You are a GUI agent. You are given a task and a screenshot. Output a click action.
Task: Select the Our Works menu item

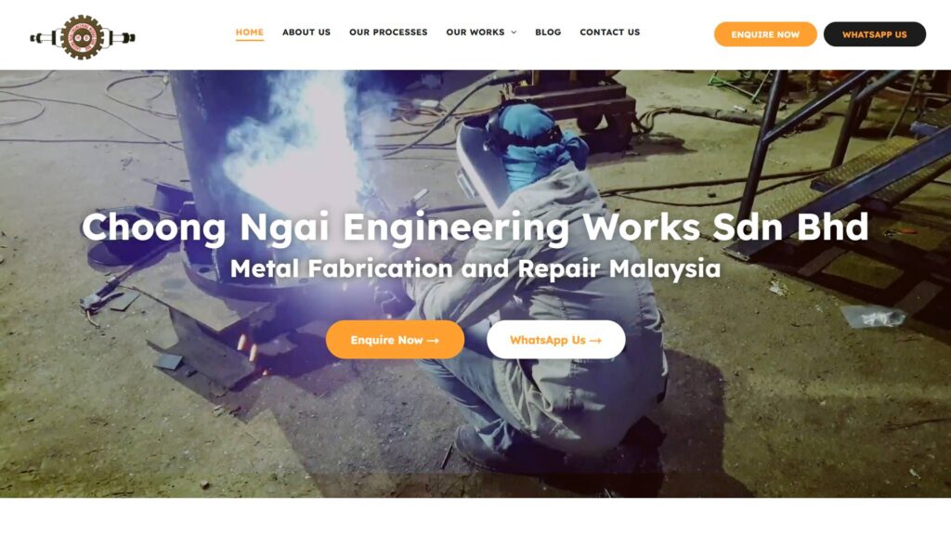pos(475,33)
